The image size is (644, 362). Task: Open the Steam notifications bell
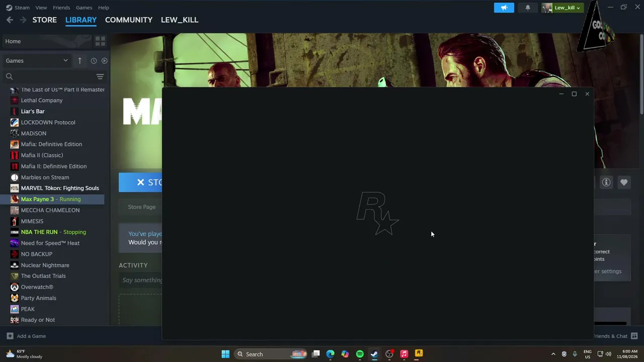(528, 8)
